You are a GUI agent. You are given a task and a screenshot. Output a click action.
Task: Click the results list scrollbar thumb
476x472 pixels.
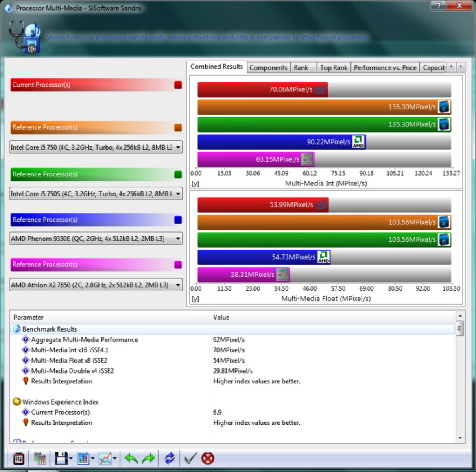(460, 328)
